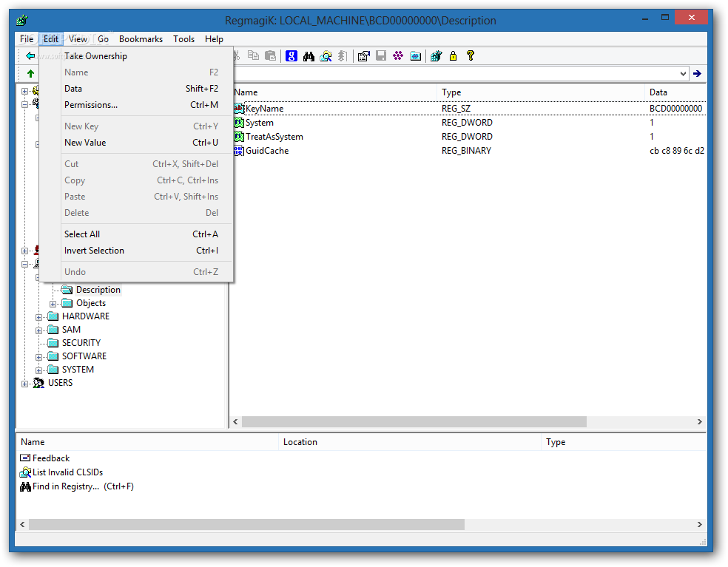Expand the USERS root node
Viewport: 728px width, 567px height.
pyautogui.click(x=25, y=384)
